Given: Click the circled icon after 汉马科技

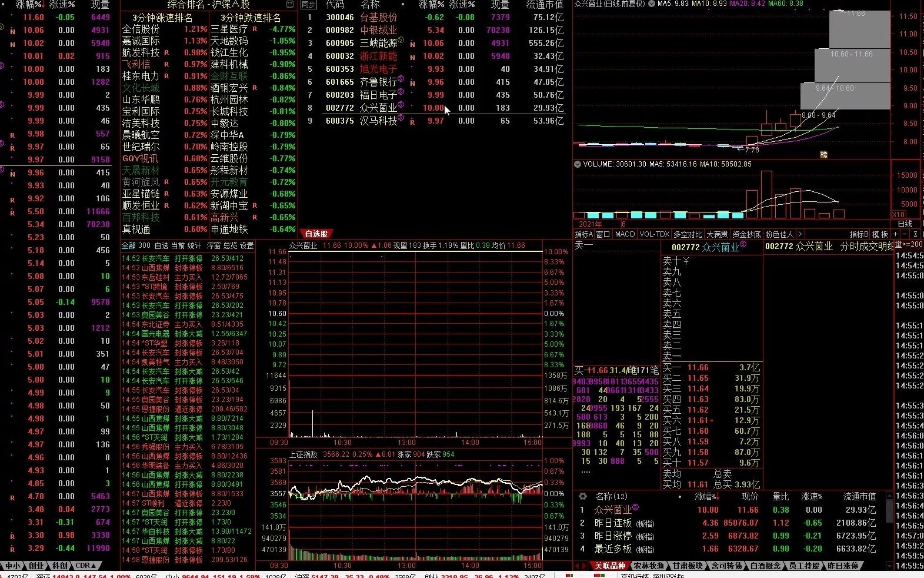Looking at the screenshot, I should click(401, 118).
